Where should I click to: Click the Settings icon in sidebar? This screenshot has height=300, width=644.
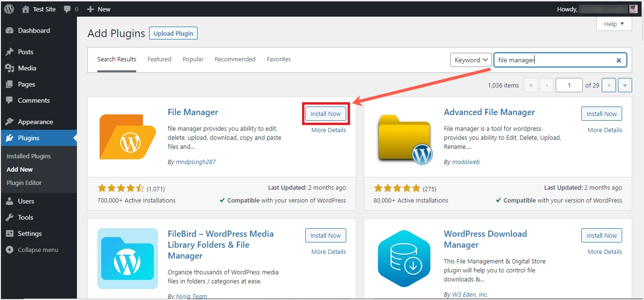(9, 233)
